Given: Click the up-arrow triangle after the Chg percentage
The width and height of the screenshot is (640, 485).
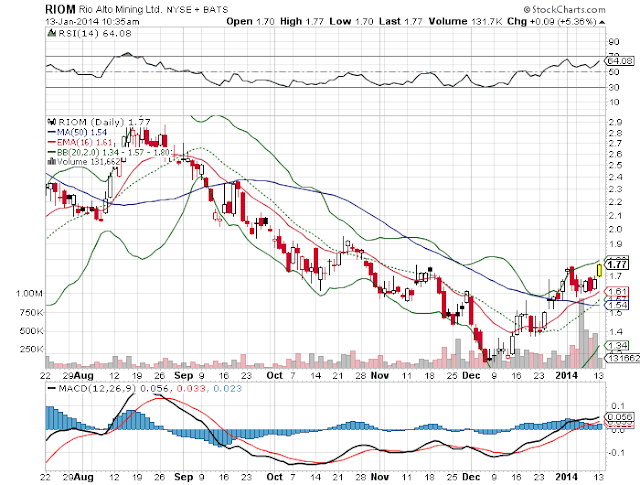Looking at the screenshot, I should coord(602,22).
